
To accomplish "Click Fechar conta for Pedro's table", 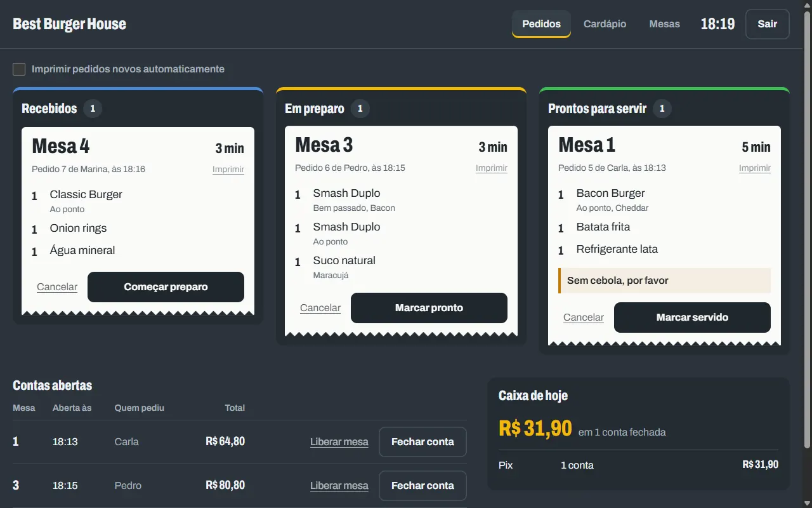I will (422, 486).
